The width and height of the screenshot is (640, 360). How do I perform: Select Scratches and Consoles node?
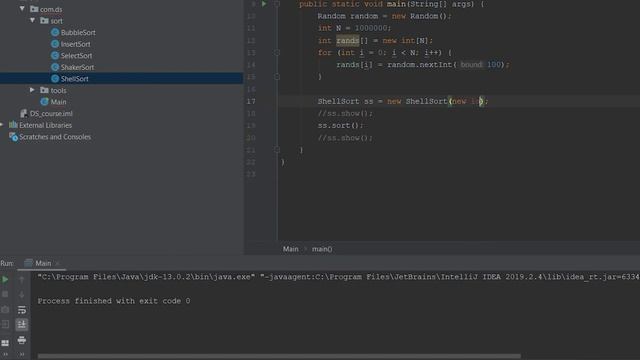coord(55,137)
